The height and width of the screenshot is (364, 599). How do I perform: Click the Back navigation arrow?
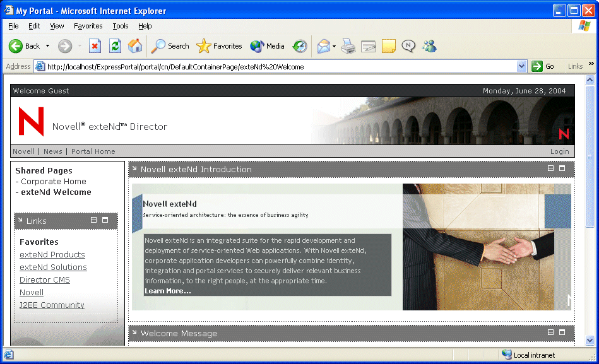coord(16,46)
